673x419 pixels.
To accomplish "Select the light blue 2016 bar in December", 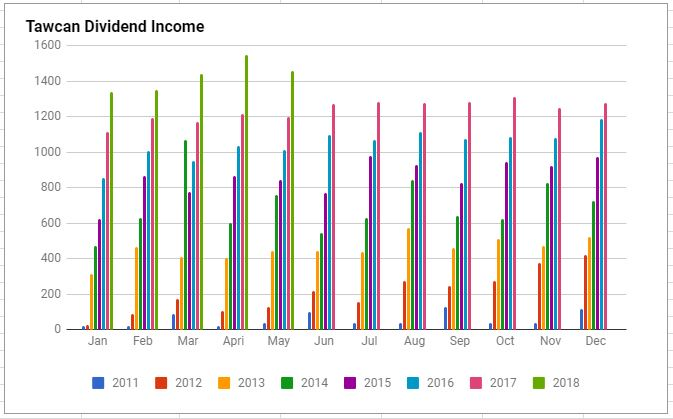I will pos(601,225).
